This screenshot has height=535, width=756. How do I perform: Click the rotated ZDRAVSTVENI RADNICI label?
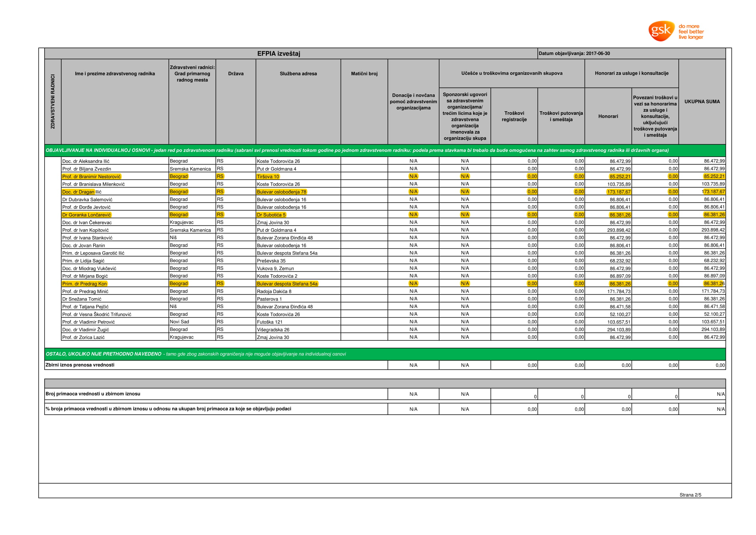(53, 102)
